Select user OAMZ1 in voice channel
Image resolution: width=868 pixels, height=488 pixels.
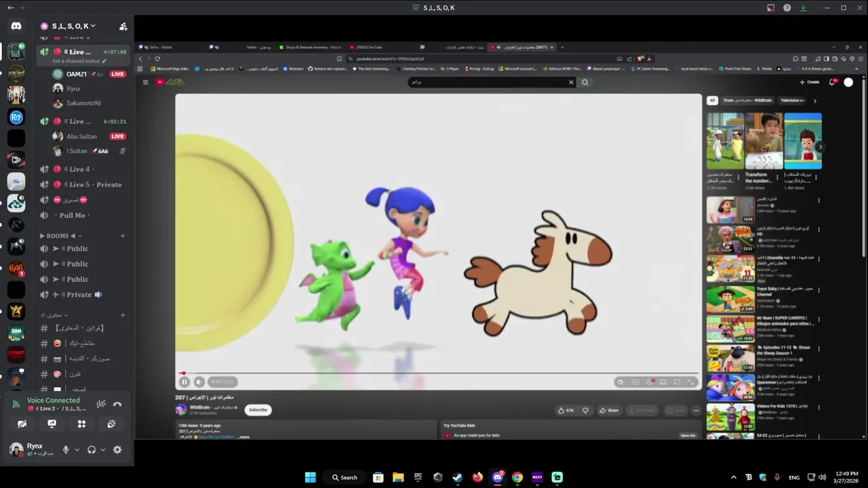(x=90, y=74)
